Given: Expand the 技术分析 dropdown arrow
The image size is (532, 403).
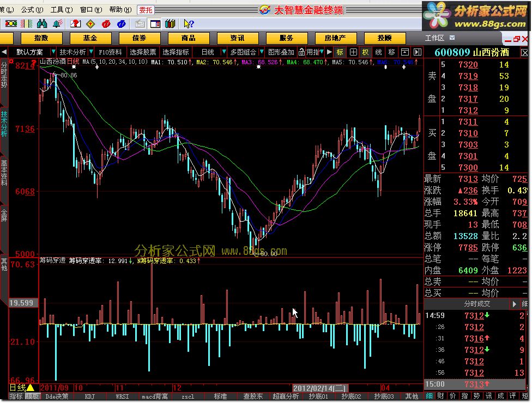Looking at the screenshot, I should [91, 52].
